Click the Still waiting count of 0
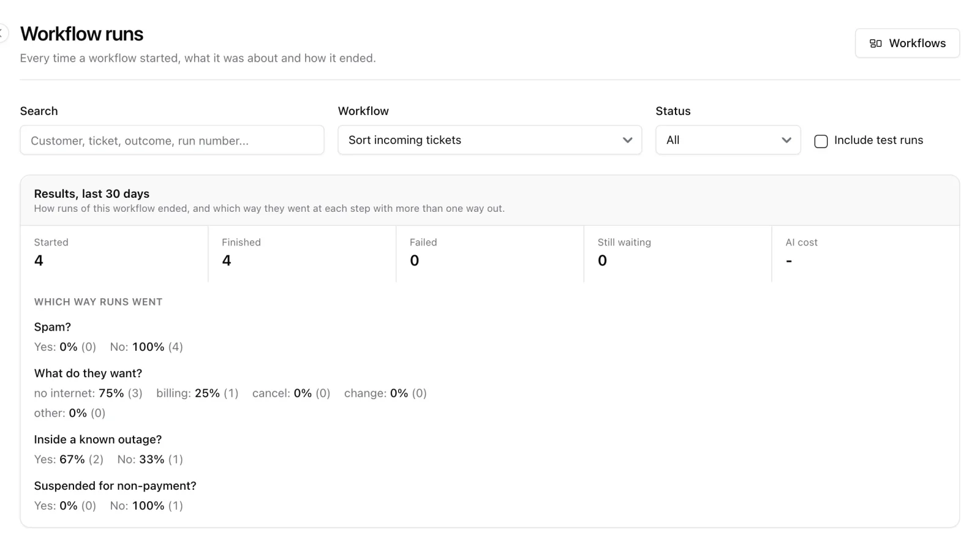Image resolution: width=980 pixels, height=546 pixels. tap(603, 261)
